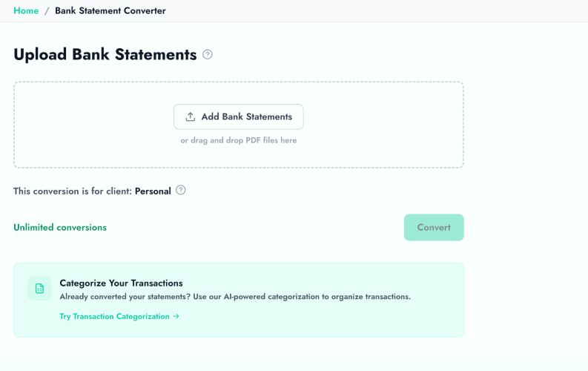Click the This conversion is for client label

click(72, 191)
